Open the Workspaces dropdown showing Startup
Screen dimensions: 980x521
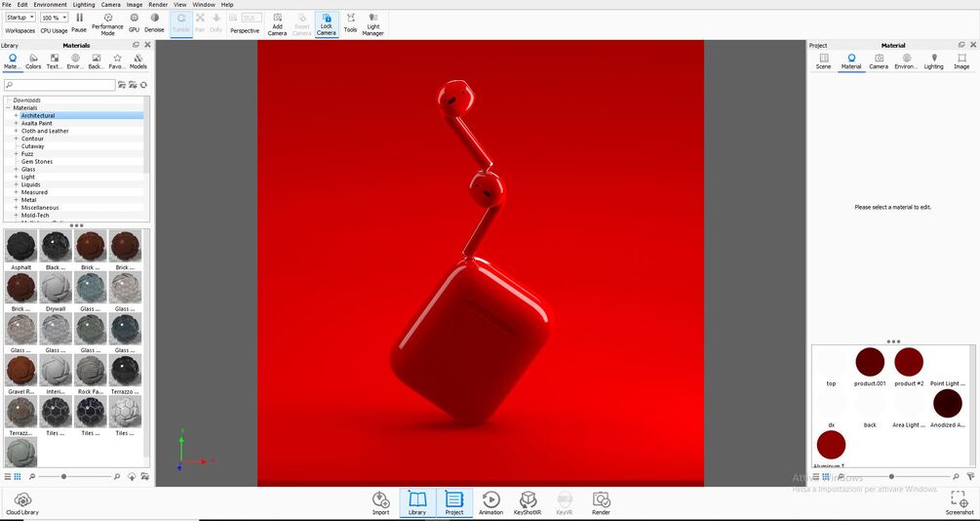pos(20,18)
